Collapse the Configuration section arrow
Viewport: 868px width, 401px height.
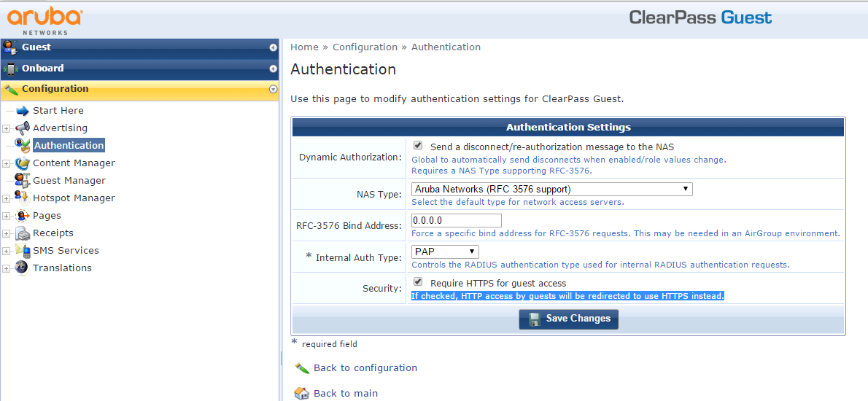(273, 89)
